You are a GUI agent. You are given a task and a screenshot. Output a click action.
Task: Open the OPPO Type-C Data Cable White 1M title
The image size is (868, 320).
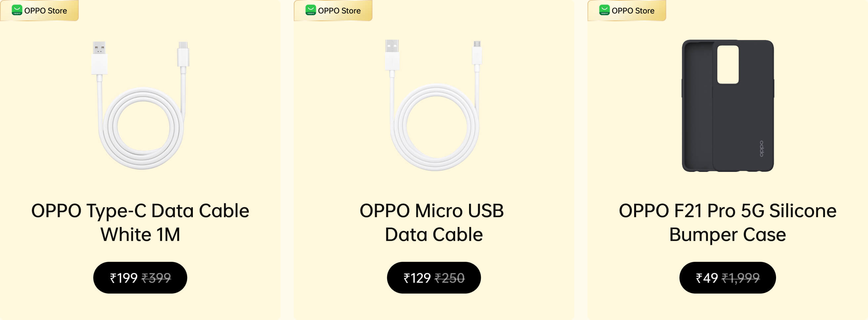pyautogui.click(x=140, y=222)
